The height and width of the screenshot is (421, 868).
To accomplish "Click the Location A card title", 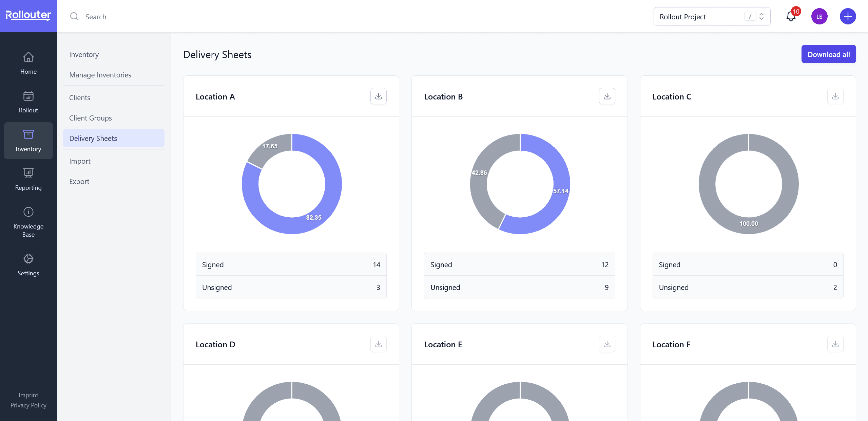I will (x=215, y=96).
